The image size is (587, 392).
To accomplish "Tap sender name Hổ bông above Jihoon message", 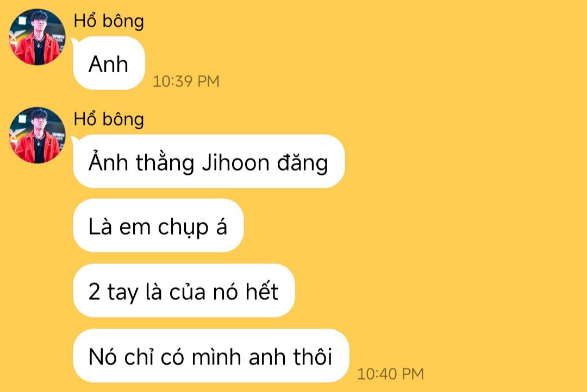I will point(109,119).
